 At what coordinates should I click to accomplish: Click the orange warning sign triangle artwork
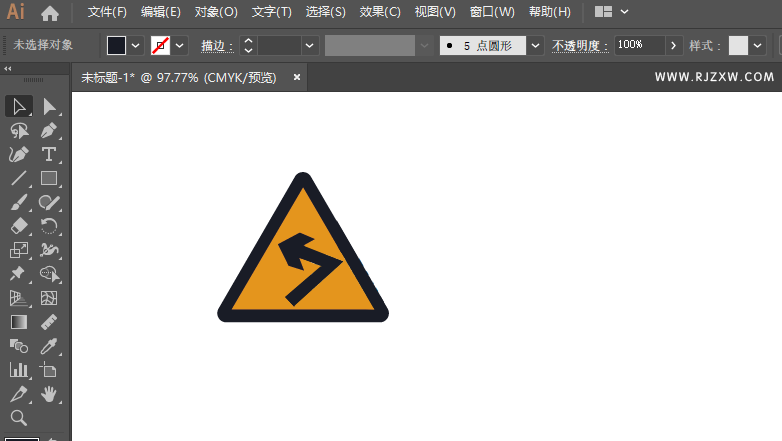pos(303,247)
